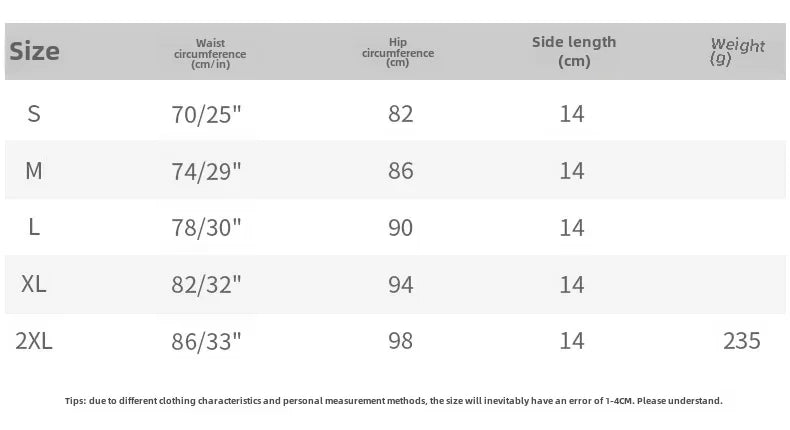Click the Waist circumference column header
The image size is (790, 430).
pos(210,53)
